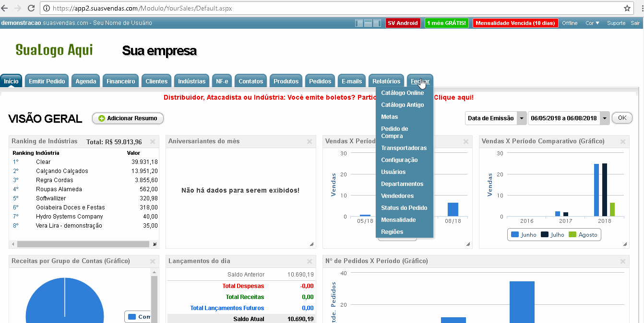Switch to the Início tab
Image resolution: width=644 pixels, height=323 pixels.
11,81
